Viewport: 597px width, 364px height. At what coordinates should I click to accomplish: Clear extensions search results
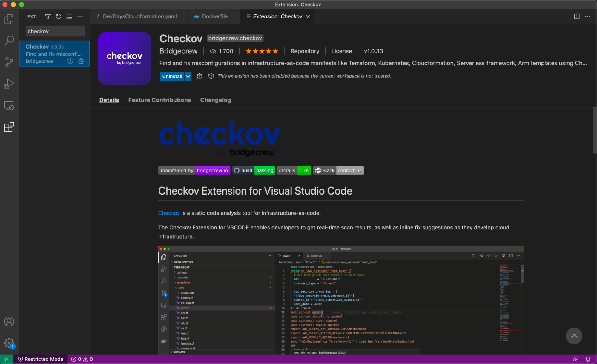pyautogui.click(x=69, y=17)
